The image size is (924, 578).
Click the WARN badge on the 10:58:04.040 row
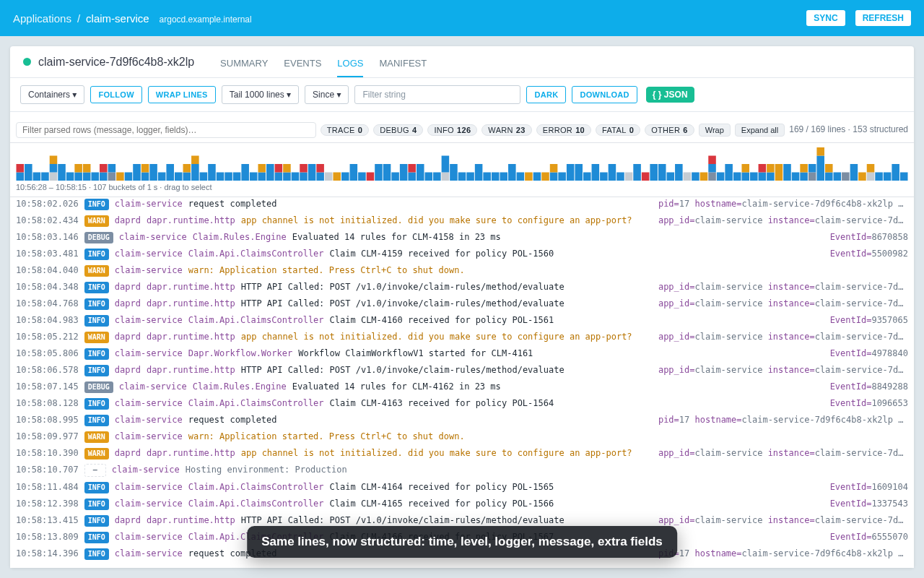tap(97, 271)
